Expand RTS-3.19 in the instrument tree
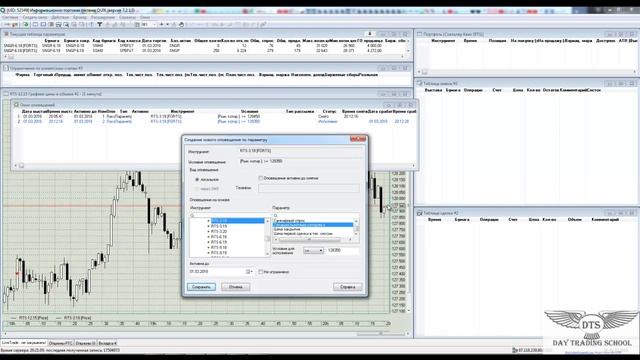This screenshot has width=640, height=360. point(209,226)
